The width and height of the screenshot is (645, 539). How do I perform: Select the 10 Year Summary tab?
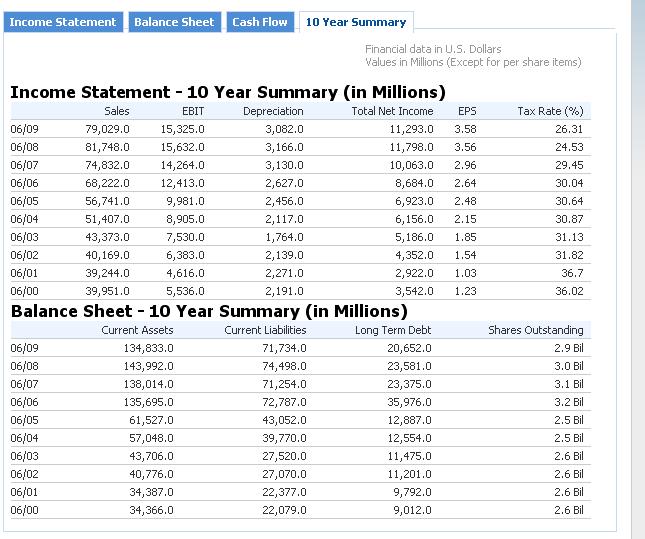pos(356,22)
